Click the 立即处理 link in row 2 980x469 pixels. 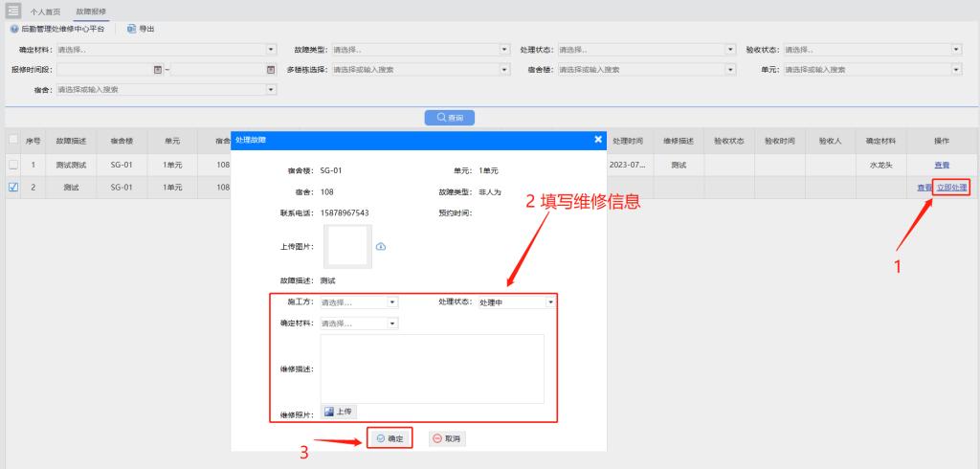tap(952, 187)
